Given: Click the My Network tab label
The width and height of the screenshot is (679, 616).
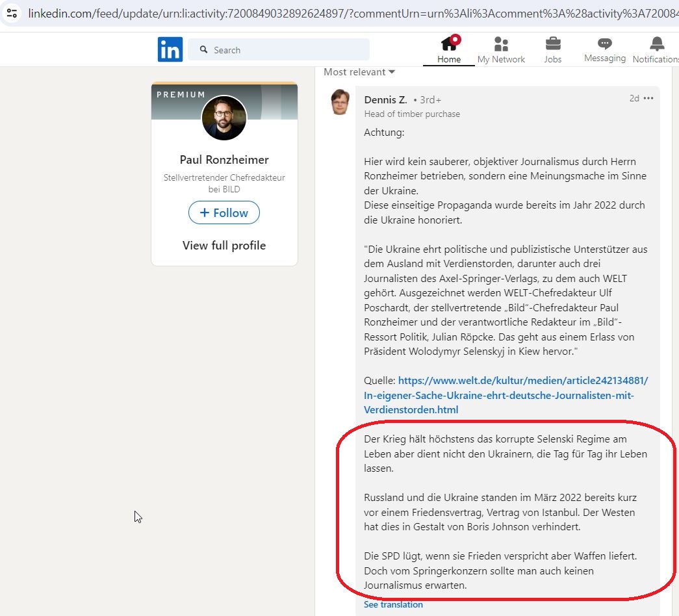Looking at the screenshot, I should 501,59.
